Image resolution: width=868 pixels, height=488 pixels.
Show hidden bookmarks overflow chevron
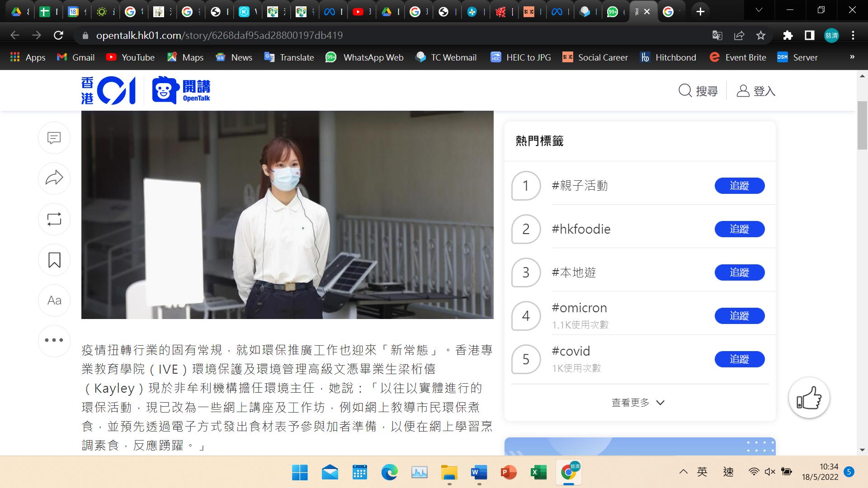coord(852,57)
